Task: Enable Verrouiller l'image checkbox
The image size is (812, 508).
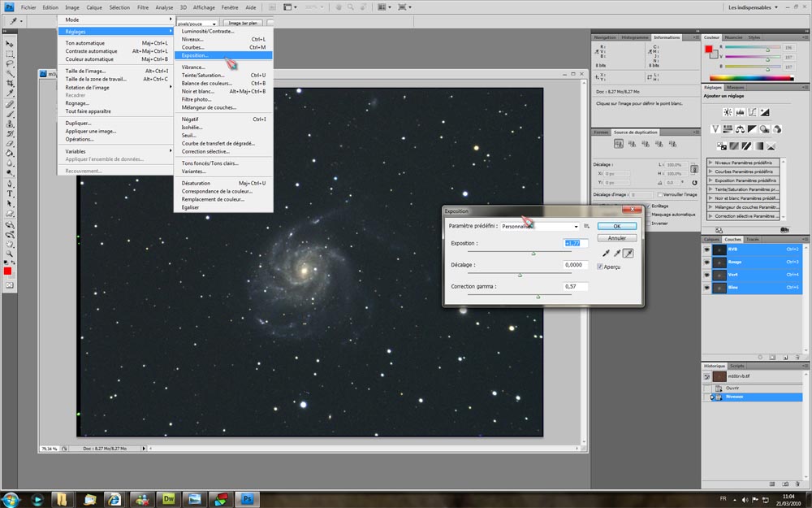Action: pos(659,194)
